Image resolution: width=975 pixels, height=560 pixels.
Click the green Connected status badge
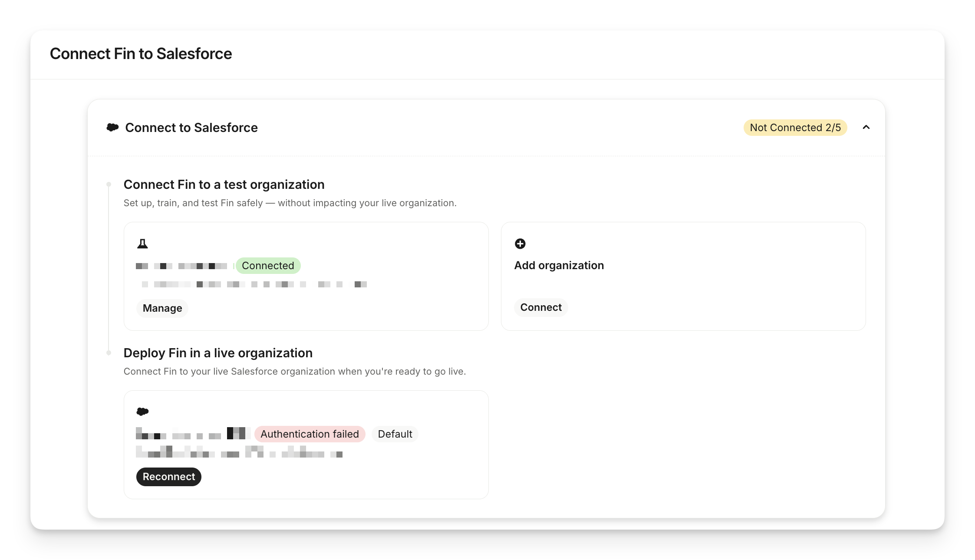click(x=268, y=266)
